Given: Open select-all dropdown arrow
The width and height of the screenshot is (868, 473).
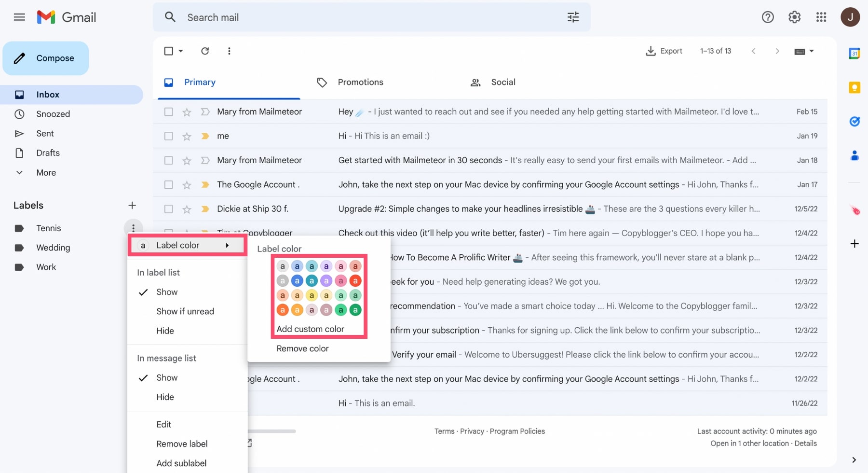Looking at the screenshot, I should click(181, 51).
